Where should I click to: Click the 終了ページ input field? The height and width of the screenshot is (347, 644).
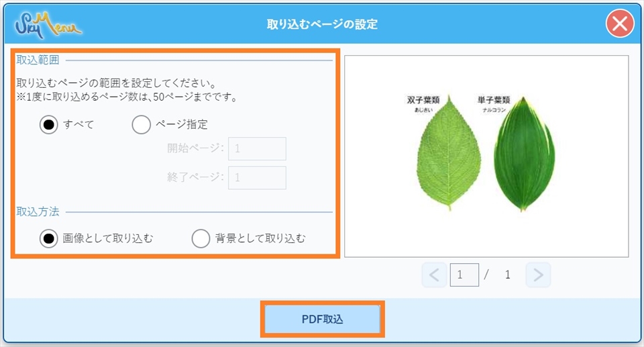click(257, 178)
